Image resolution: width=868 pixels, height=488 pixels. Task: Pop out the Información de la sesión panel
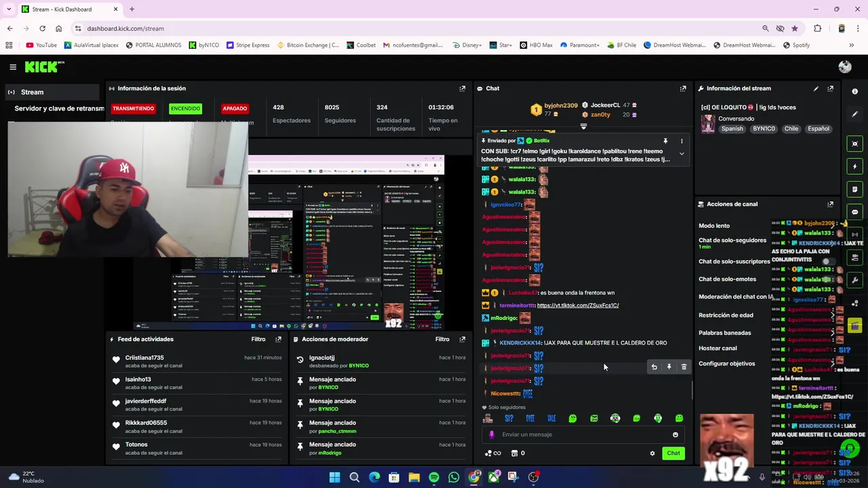point(462,89)
